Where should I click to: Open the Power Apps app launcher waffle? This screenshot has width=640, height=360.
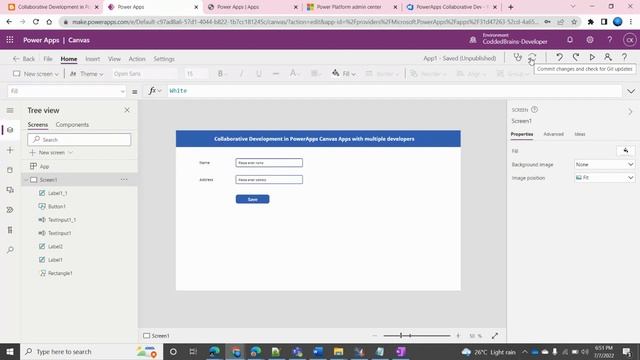[x=10, y=40]
